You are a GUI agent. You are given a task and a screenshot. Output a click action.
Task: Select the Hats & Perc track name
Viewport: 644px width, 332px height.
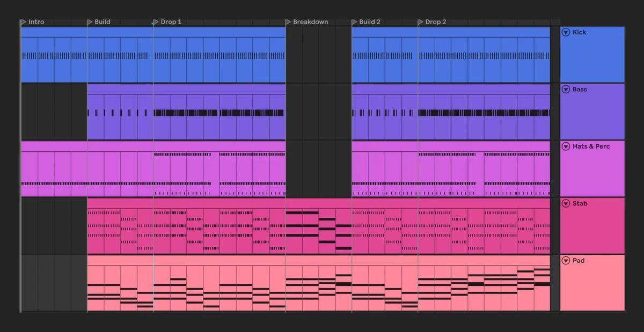[x=591, y=146]
